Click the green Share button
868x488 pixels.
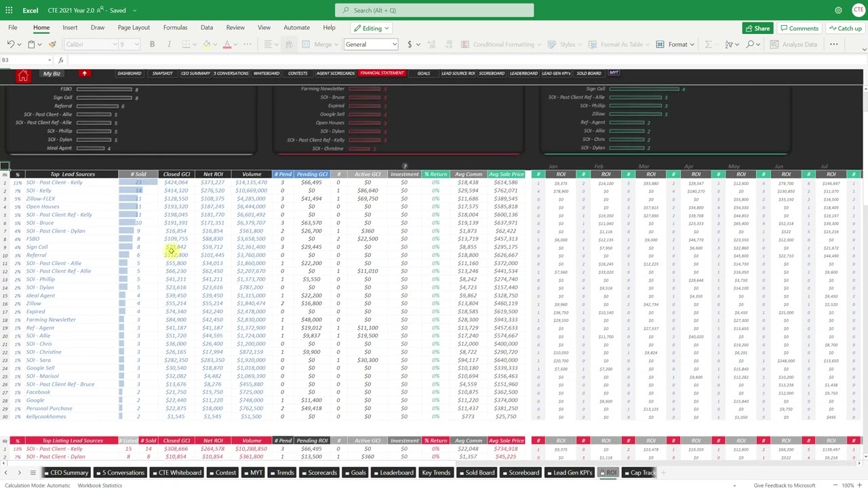click(757, 28)
